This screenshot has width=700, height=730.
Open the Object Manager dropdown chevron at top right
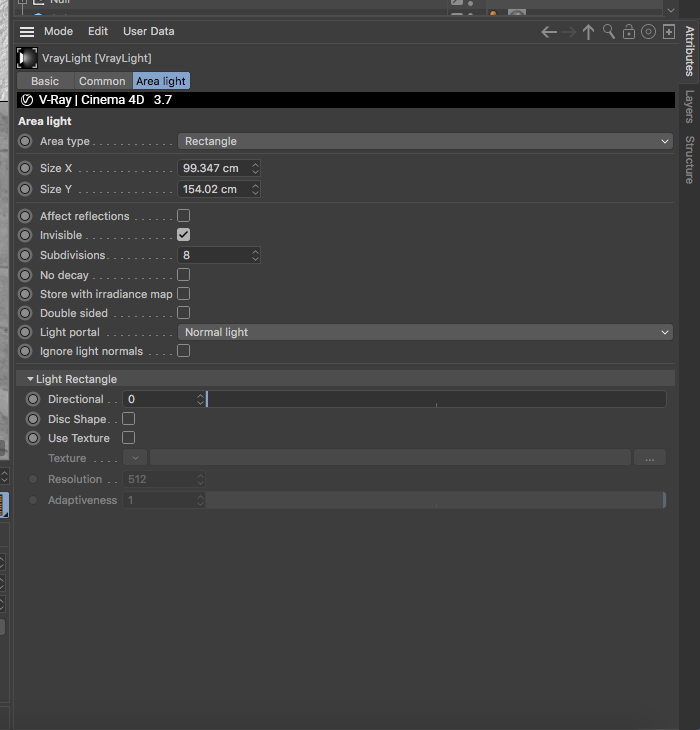[671, 10]
